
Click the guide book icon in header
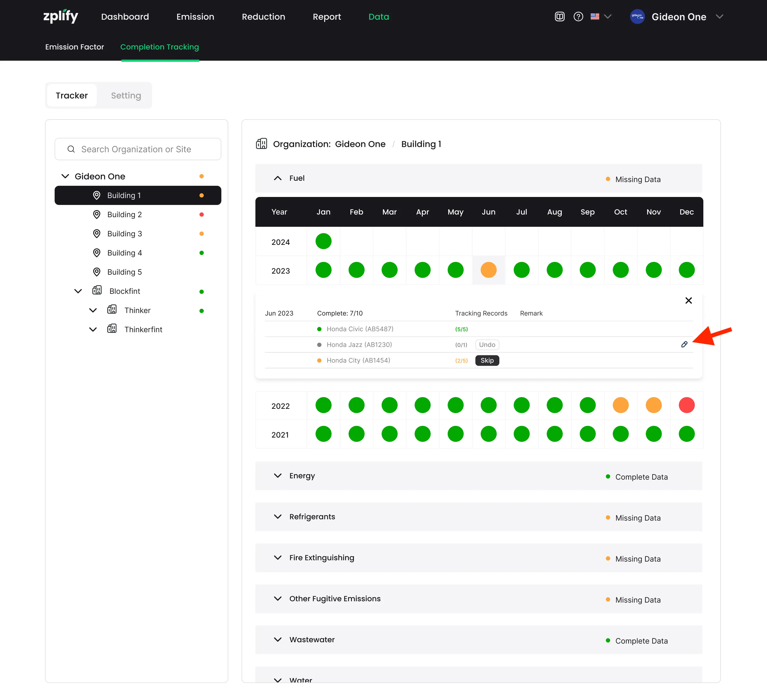[x=559, y=17]
